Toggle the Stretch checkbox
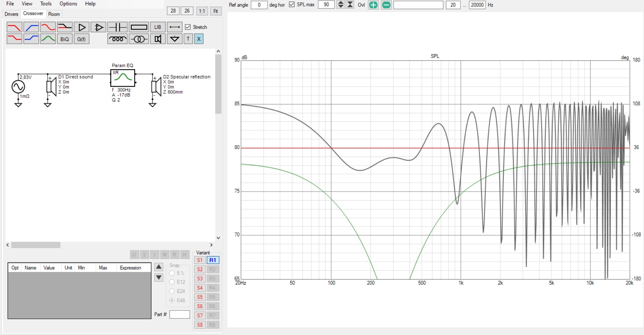The image size is (644, 335). coord(188,27)
